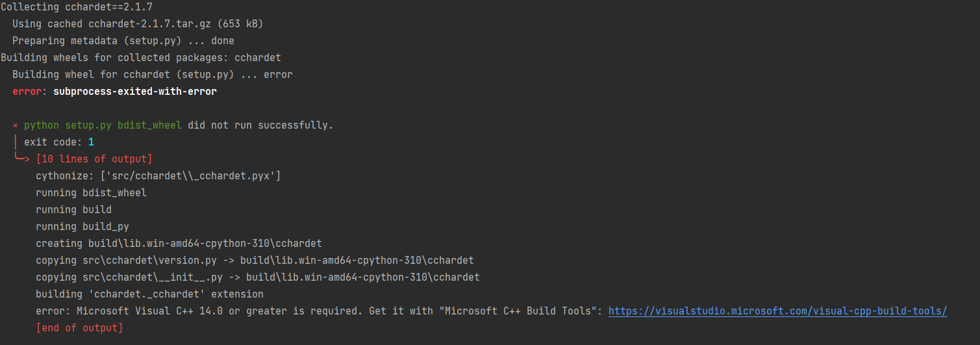
Task: Click the green 'python setup.py bdist_wheel' command
Action: pos(103,125)
